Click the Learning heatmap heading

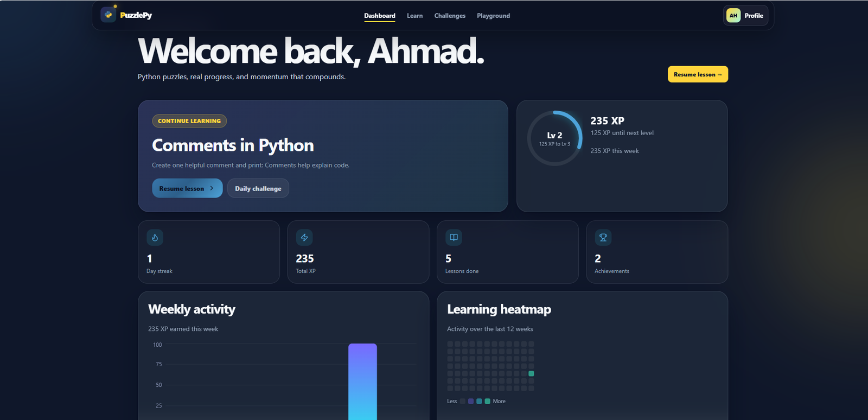click(499, 309)
